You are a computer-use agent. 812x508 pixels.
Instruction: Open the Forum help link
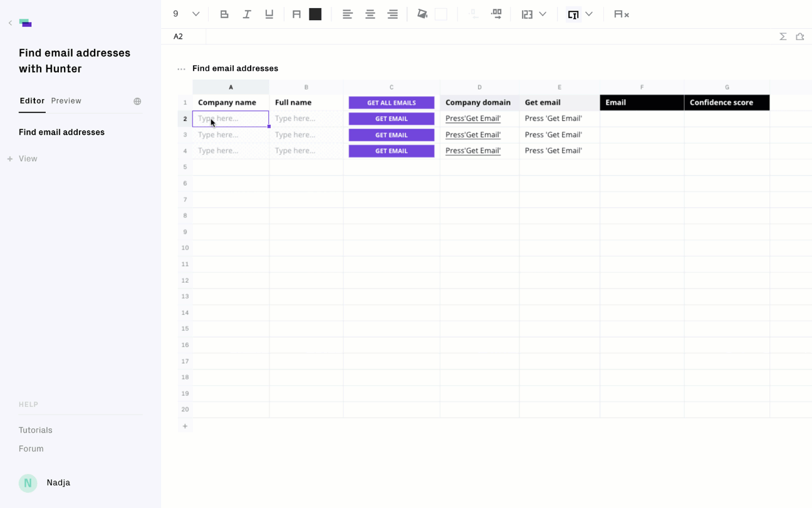tap(31, 449)
